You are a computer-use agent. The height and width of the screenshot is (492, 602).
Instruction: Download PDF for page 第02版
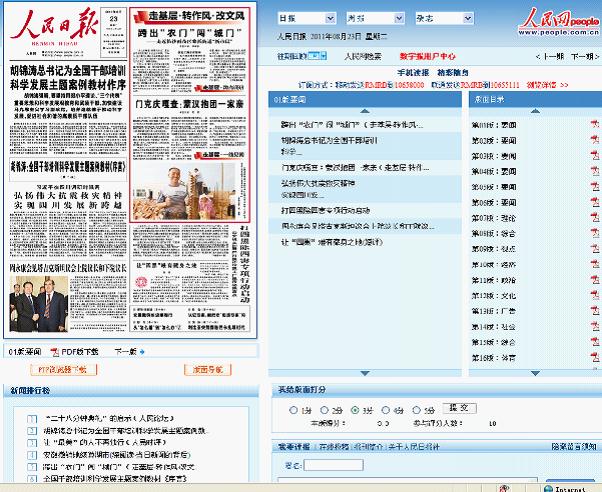pos(595,140)
